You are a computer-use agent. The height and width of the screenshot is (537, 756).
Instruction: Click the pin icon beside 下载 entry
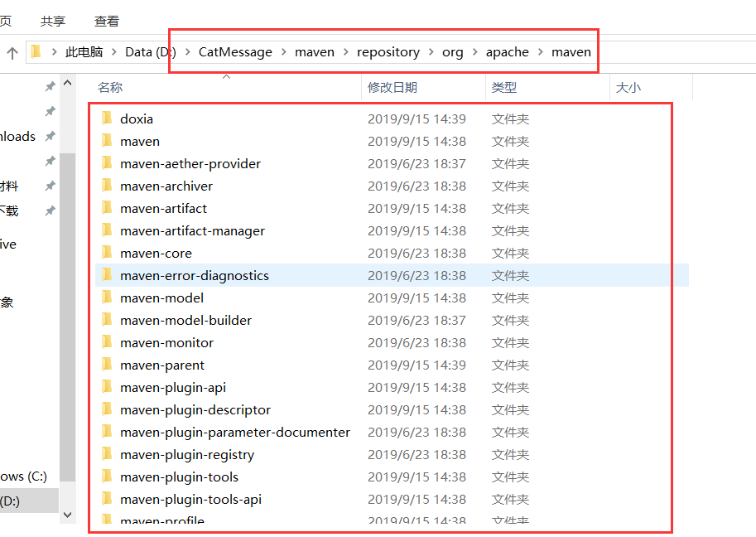[x=51, y=210]
